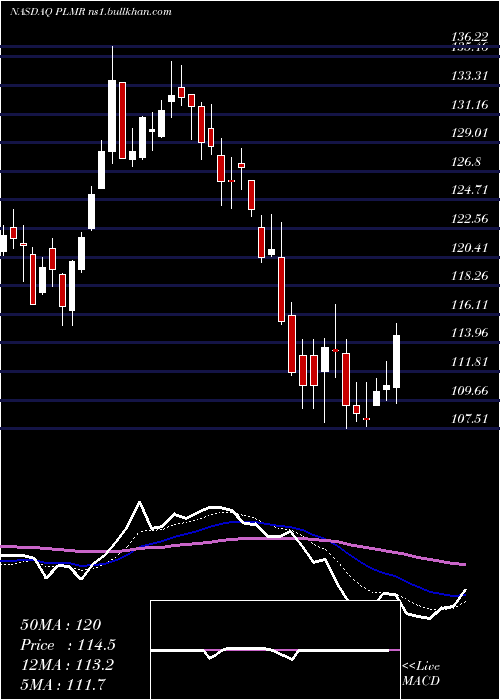Select the 133.31 price axis label

469,76
